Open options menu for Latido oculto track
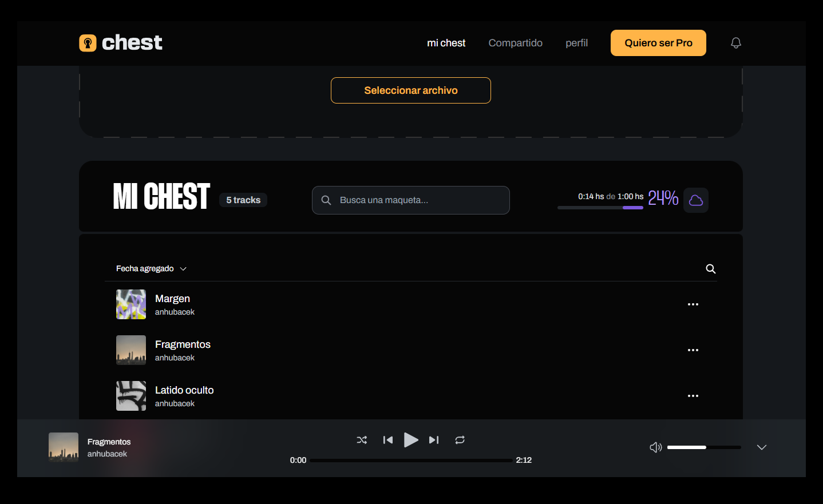The image size is (823, 504). coord(693,395)
